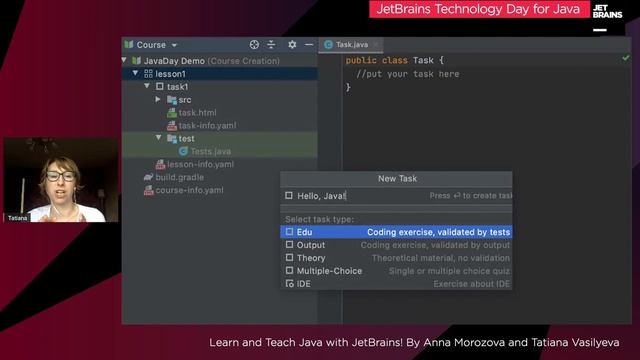Screen dimensions: 640x360
Task: Open lesson-info.yaml file
Action: 200,164
